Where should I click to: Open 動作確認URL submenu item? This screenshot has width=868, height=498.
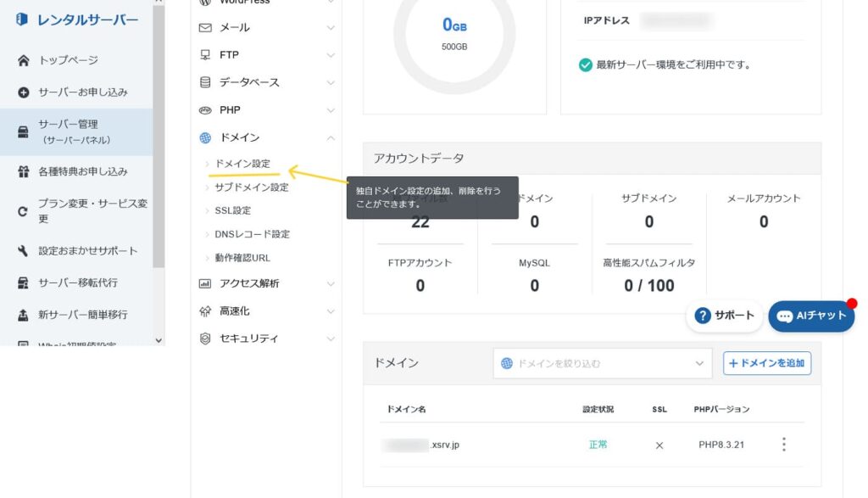242,258
